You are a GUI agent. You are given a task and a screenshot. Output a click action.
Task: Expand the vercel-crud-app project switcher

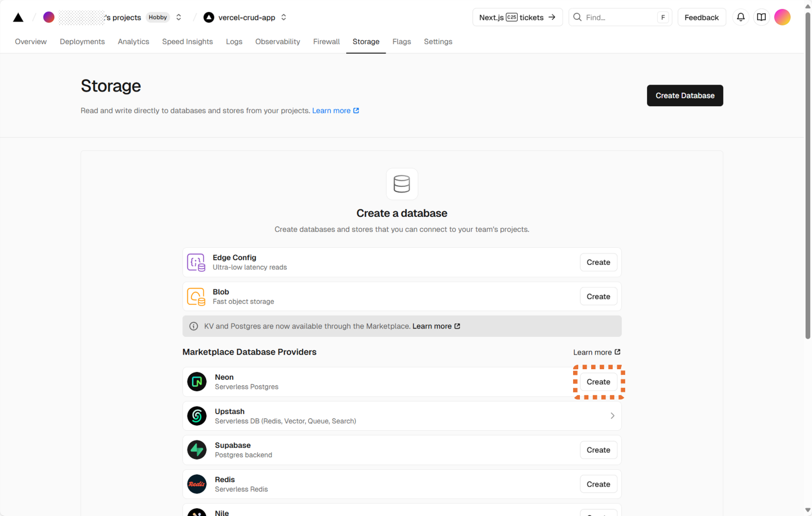tap(283, 18)
